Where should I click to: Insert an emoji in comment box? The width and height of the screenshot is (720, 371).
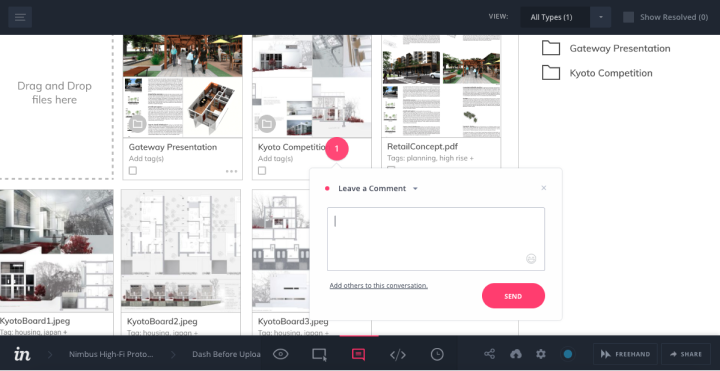pos(531,259)
